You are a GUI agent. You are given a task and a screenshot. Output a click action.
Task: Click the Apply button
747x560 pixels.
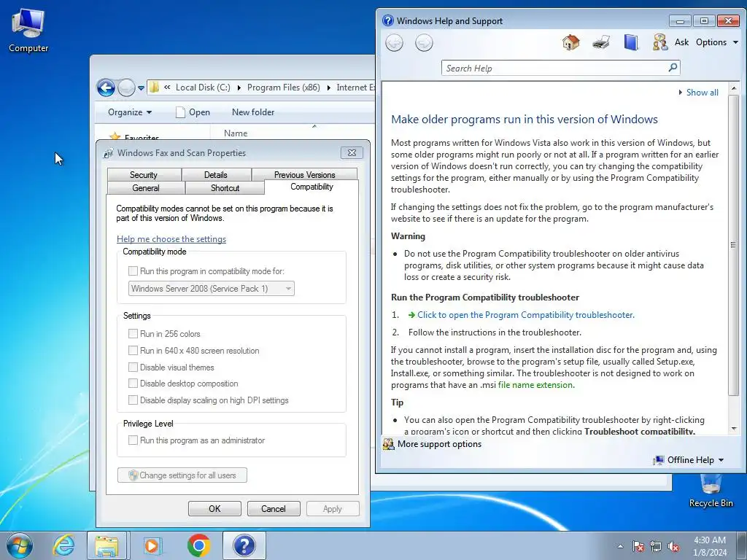tap(333, 508)
